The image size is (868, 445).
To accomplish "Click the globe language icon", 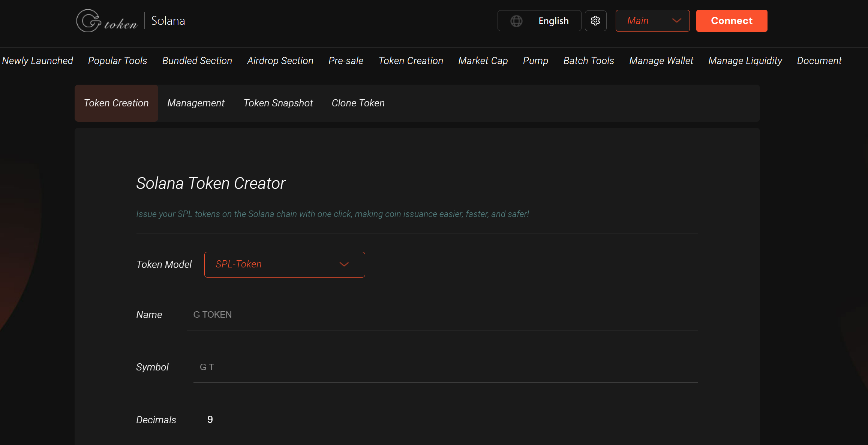I will click(516, 21).
